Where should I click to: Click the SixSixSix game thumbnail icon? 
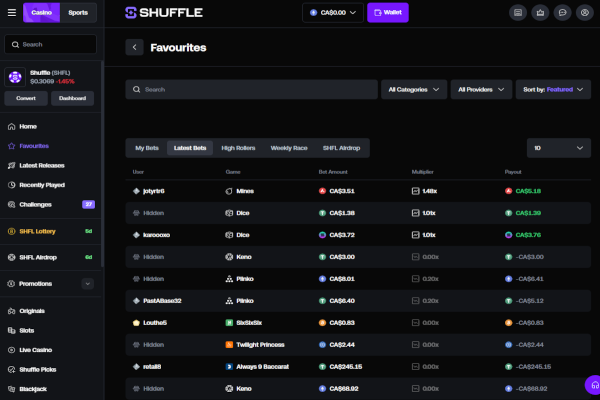point(229,323)
